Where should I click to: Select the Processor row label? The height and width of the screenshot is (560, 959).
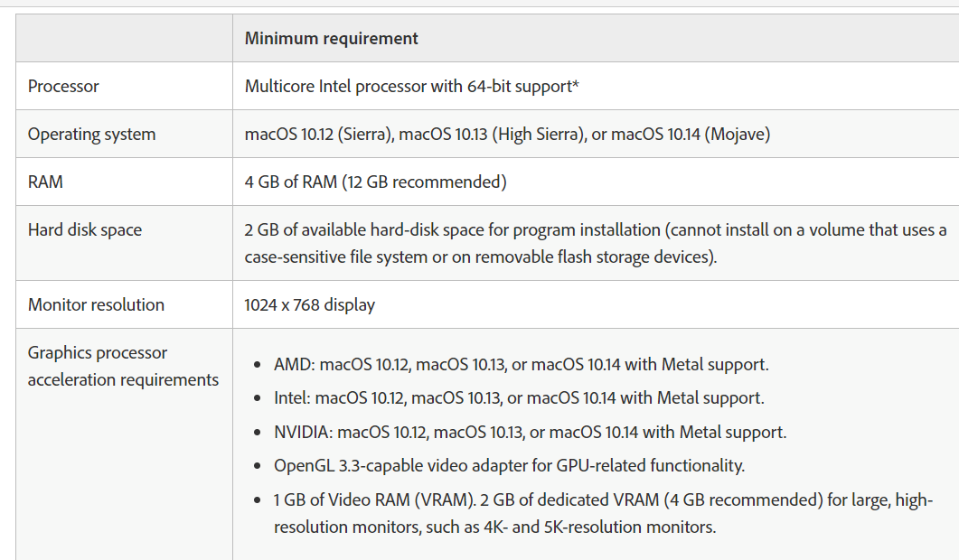[x=63, y=86]
